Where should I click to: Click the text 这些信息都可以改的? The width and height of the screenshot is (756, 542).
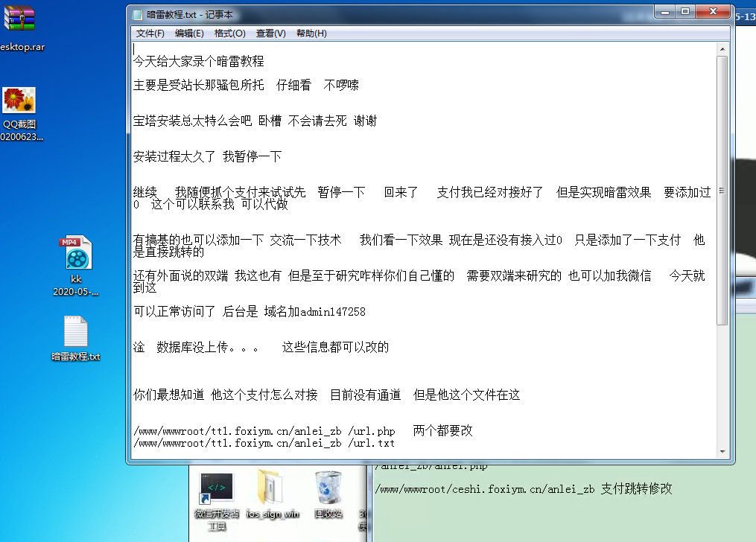tap(336, 348)
